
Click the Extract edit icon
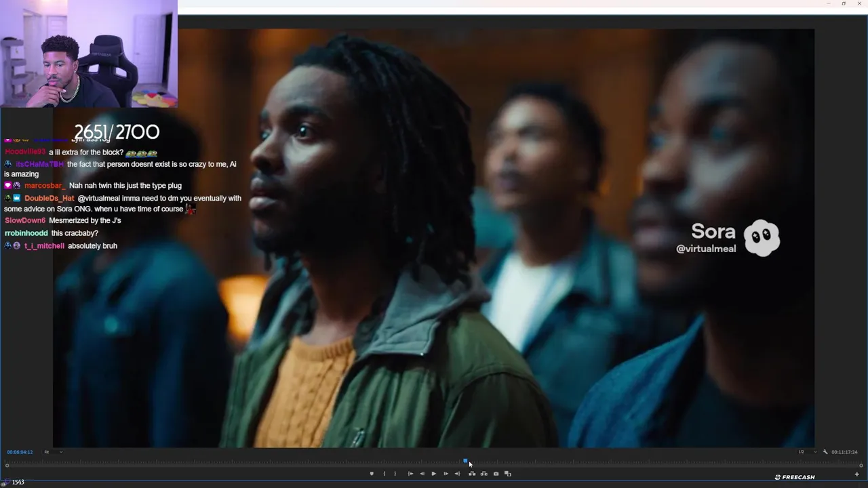(x=484, y=474)
